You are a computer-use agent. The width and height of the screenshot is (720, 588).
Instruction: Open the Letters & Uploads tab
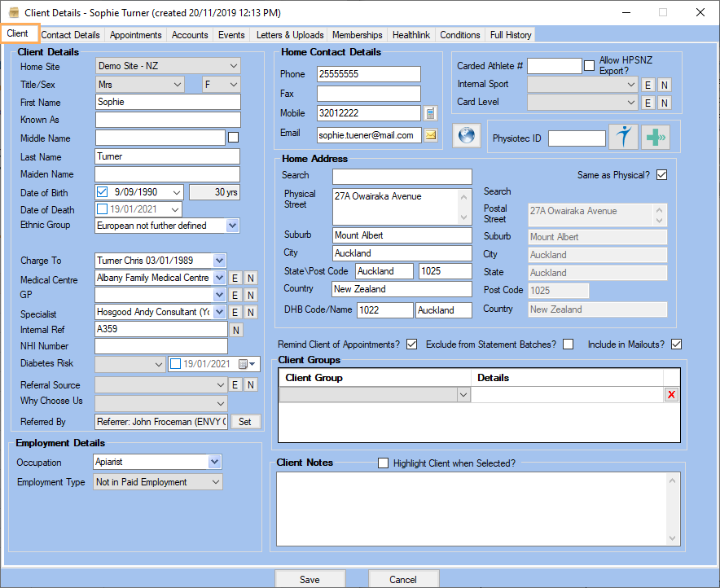[x=290, y=35]
